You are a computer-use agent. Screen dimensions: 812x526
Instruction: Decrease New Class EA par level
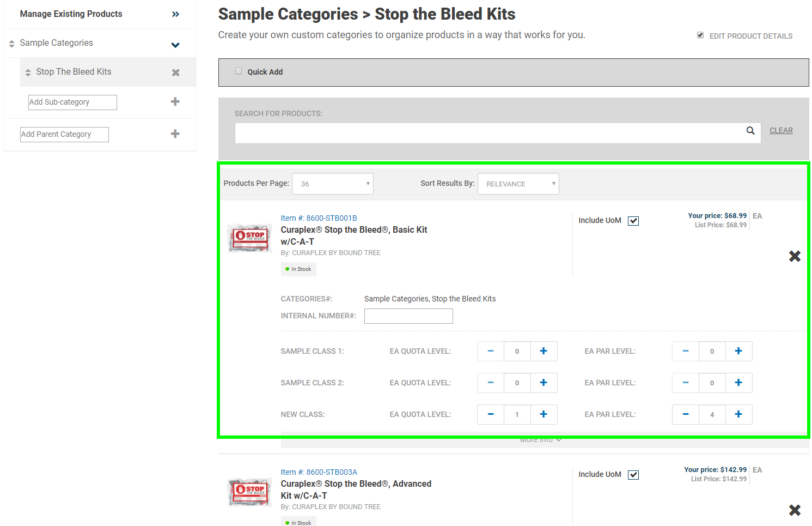point(685,415)
